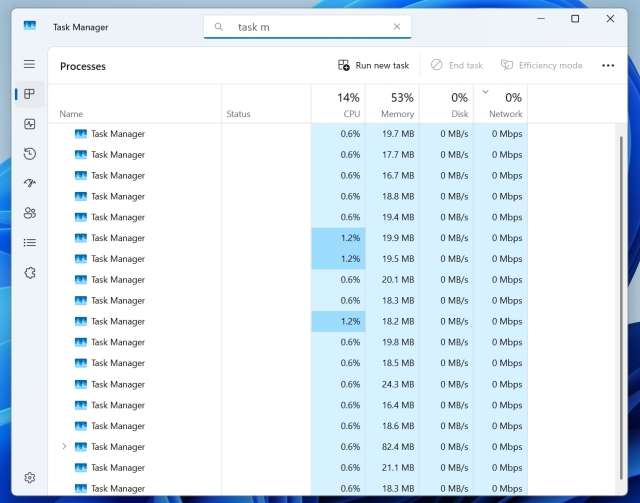The width and height of the screenshot is (640, 503).
Task: Open Task Manager settings gear
Action: pyautogui.click(x=29, y=477)
